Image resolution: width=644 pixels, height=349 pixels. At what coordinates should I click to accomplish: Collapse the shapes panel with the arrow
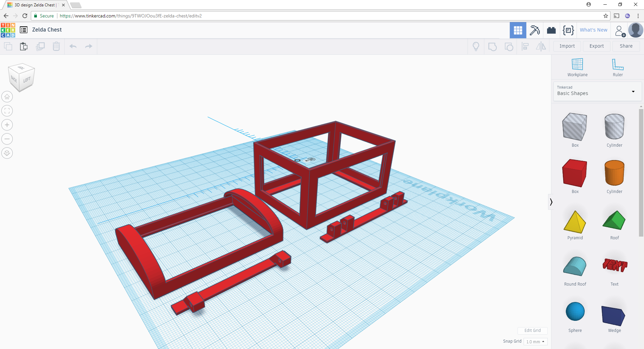tap(551, 202)
